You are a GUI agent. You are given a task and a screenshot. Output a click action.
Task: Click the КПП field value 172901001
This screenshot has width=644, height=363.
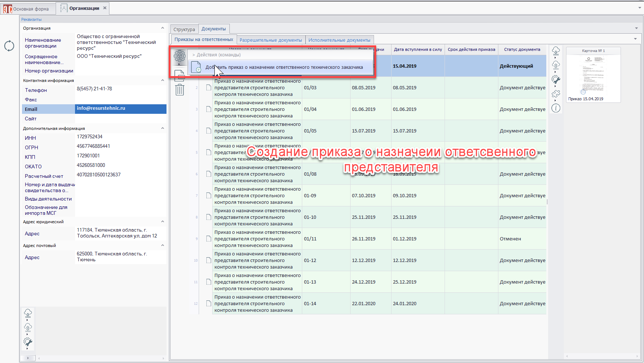120,157
